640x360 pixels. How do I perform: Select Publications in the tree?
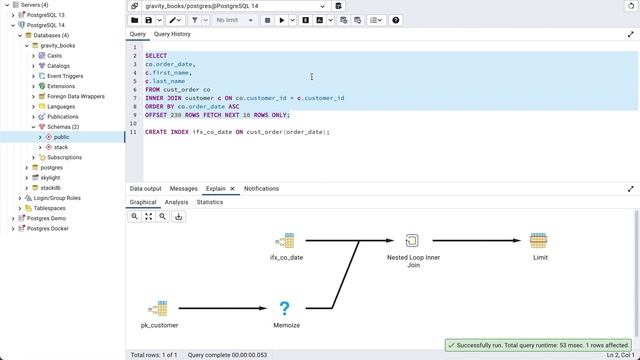63,117
